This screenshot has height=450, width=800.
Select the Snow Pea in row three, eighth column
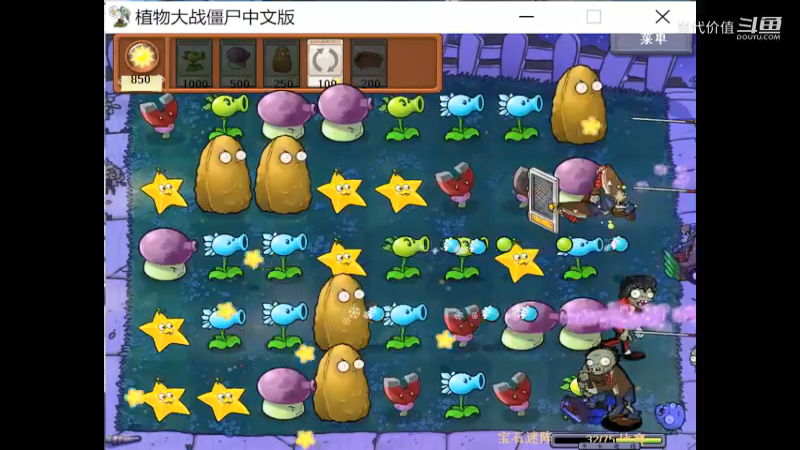coord(580,257)
